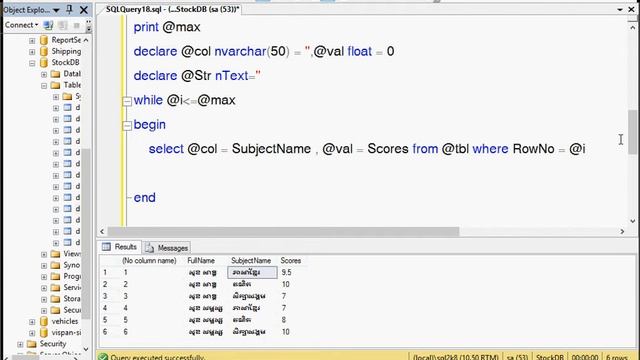
Task: Pin the Object Explorer panel
Action: point(70,9)
